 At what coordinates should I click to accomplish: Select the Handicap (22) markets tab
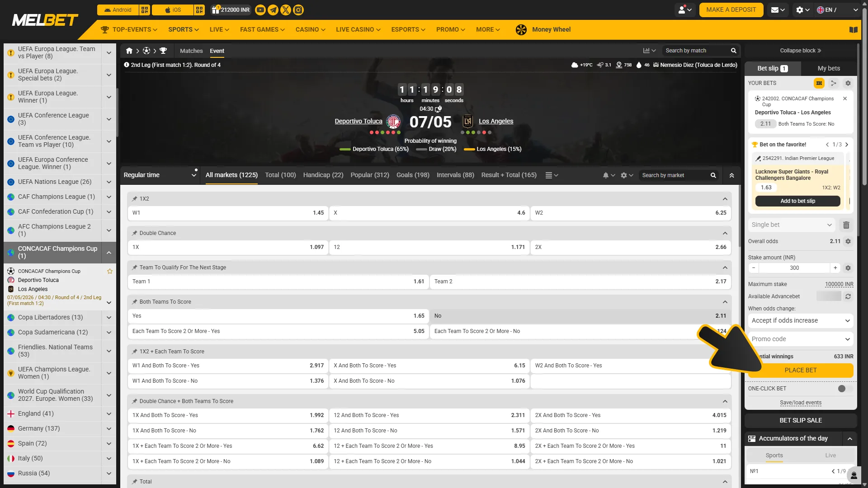[x=323, y=175]
